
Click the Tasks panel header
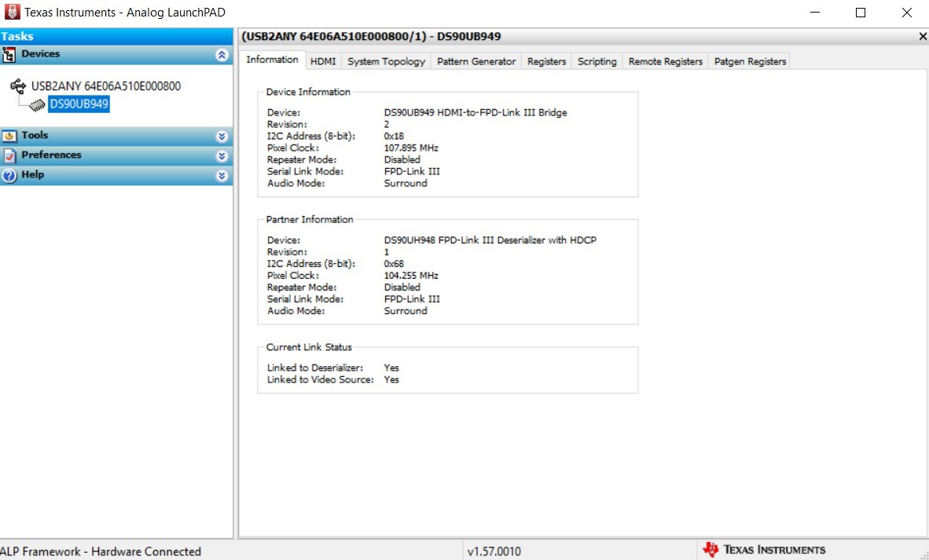click(116, 36)
